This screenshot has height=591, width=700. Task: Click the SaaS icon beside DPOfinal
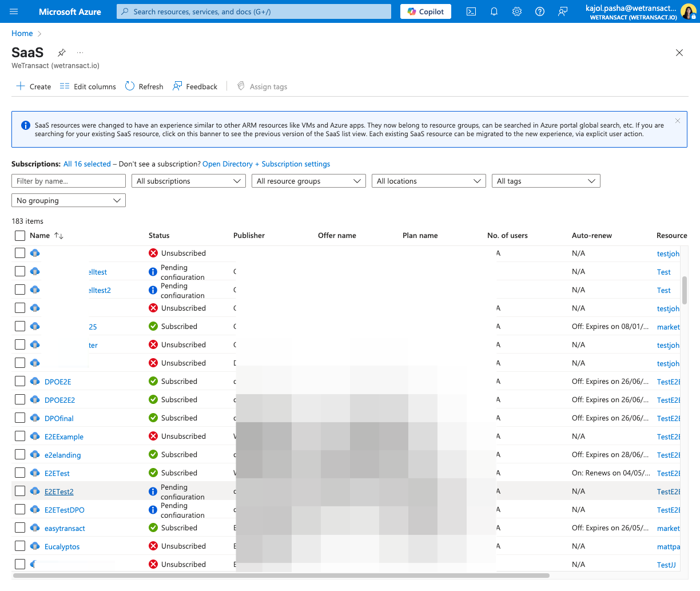pos(35,418)
